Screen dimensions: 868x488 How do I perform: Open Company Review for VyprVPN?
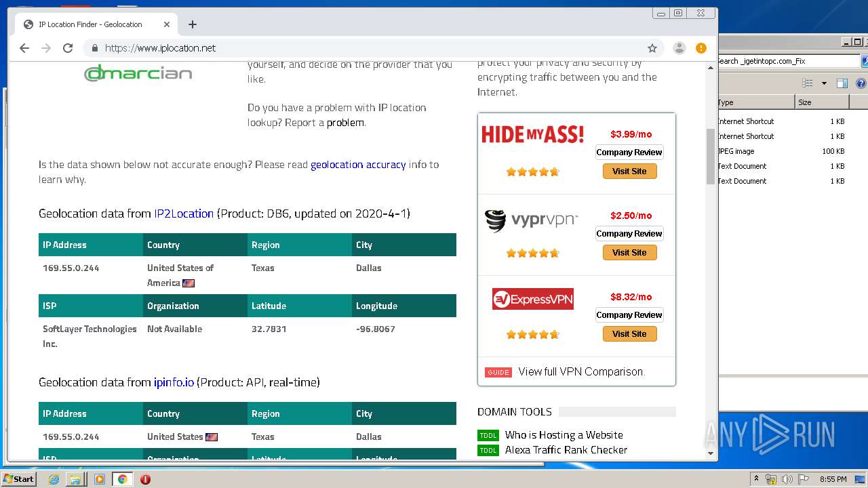629,233
